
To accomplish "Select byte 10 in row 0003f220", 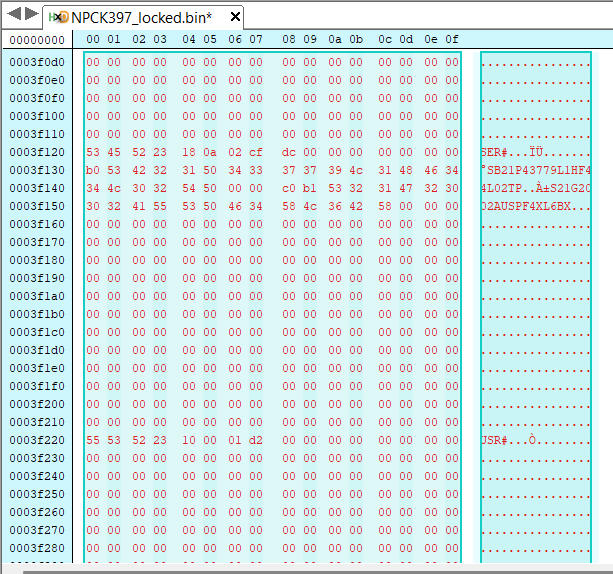I will point(188,440).
